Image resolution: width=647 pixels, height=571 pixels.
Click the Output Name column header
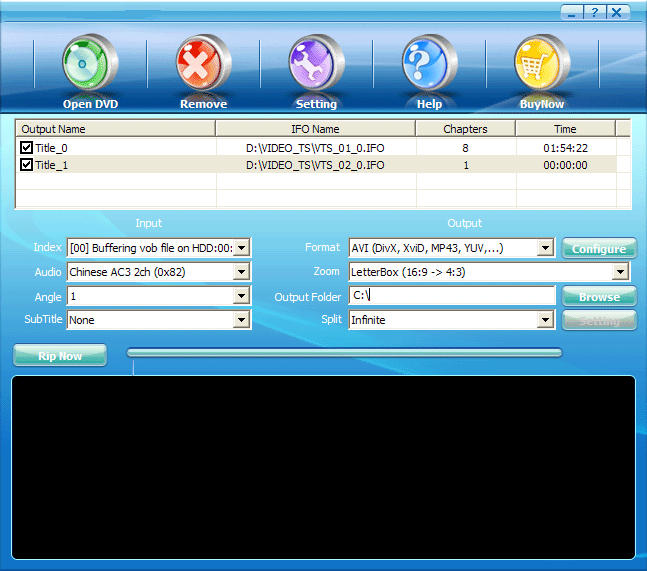coord(115,129)
